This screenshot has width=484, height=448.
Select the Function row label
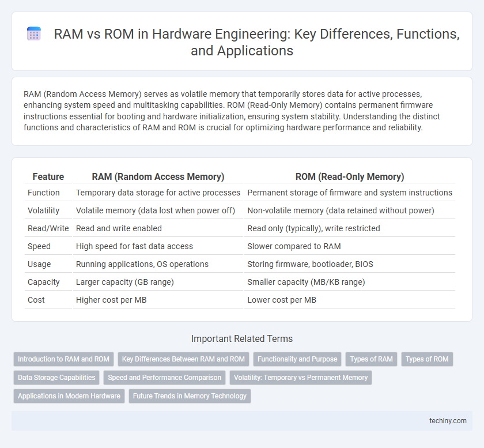coord(44,193)
